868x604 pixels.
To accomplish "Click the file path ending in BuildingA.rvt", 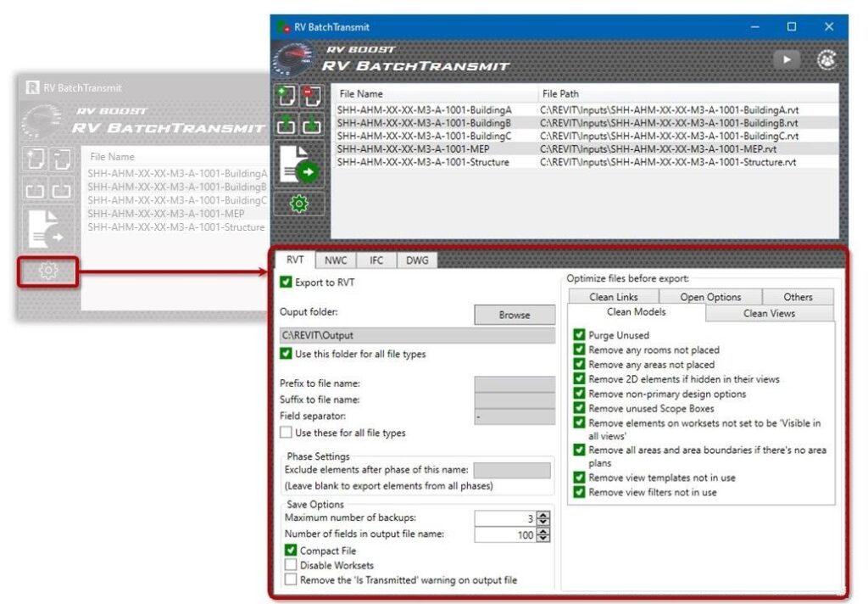I will [670, 109].
